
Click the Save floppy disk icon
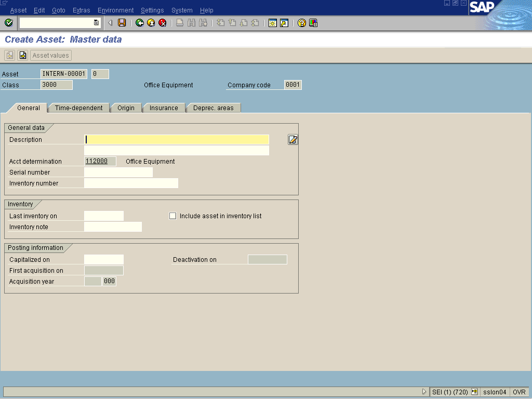tap(122, 23)
